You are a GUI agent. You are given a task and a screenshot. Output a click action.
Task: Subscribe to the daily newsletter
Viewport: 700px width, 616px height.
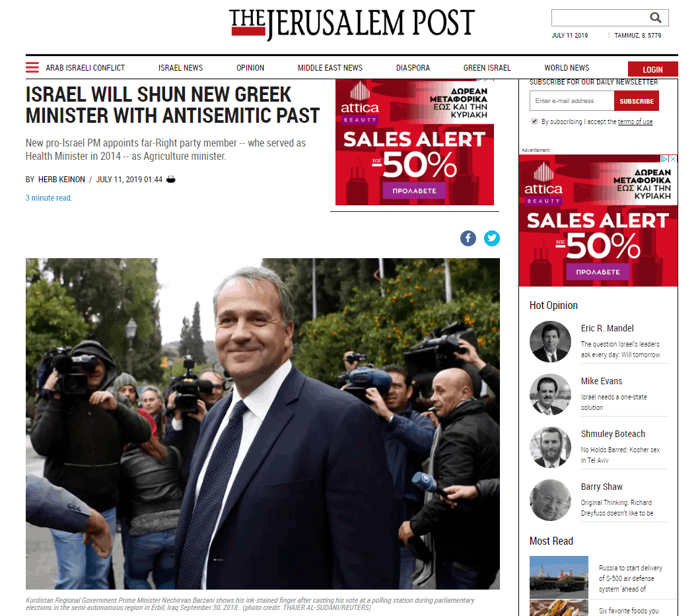coord(636,101)
